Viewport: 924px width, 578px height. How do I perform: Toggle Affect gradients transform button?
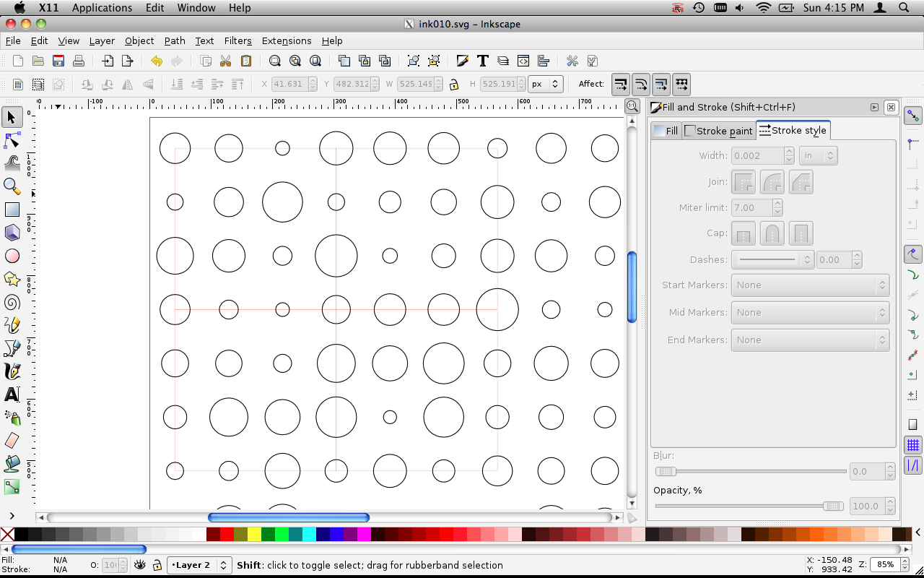[x=661, y=85]
